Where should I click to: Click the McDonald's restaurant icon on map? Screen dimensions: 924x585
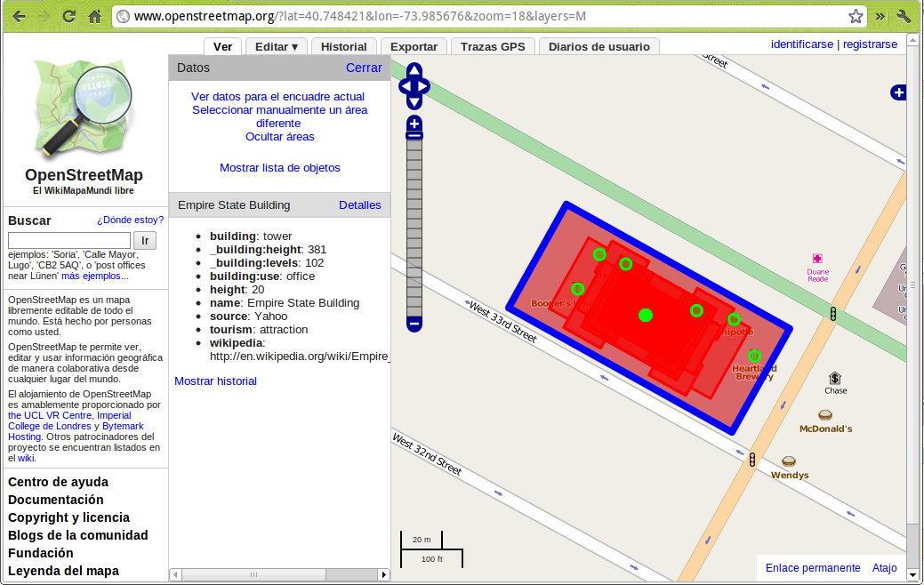[825, 415]
